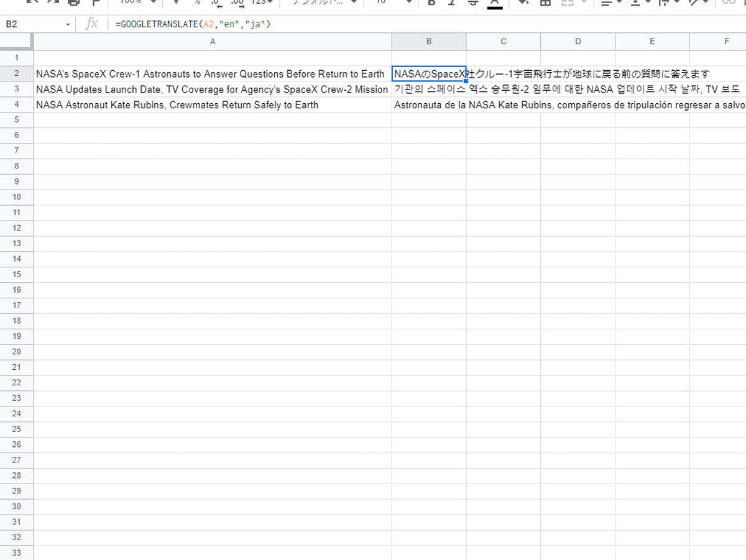Click the percent format button
This screenshot has width=746, height=560.
pos(197,2)
